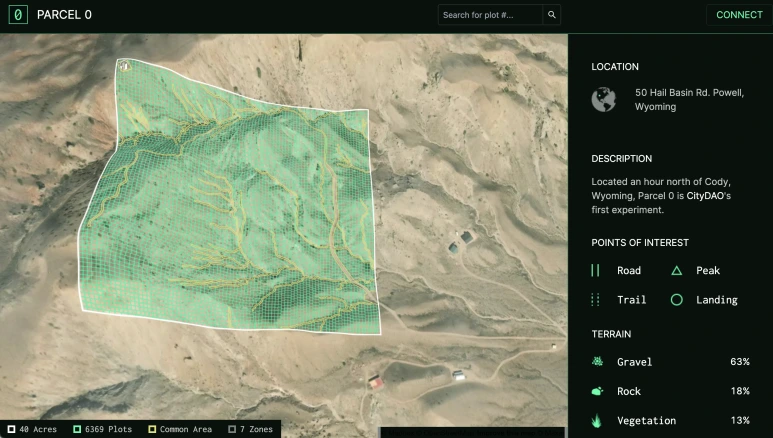This screenshot has height=438, width=773.
Task: Click the Peak label
Action: [708, 270]
